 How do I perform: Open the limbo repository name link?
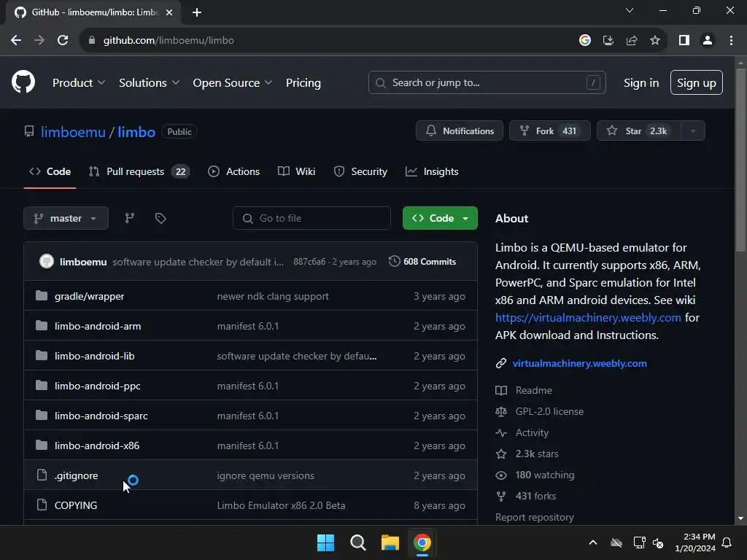click(x=136, y=132)
